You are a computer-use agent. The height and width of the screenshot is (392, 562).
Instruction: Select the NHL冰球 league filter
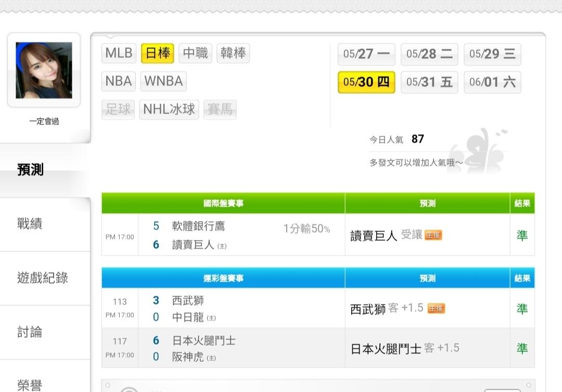[x=169, y=109]
